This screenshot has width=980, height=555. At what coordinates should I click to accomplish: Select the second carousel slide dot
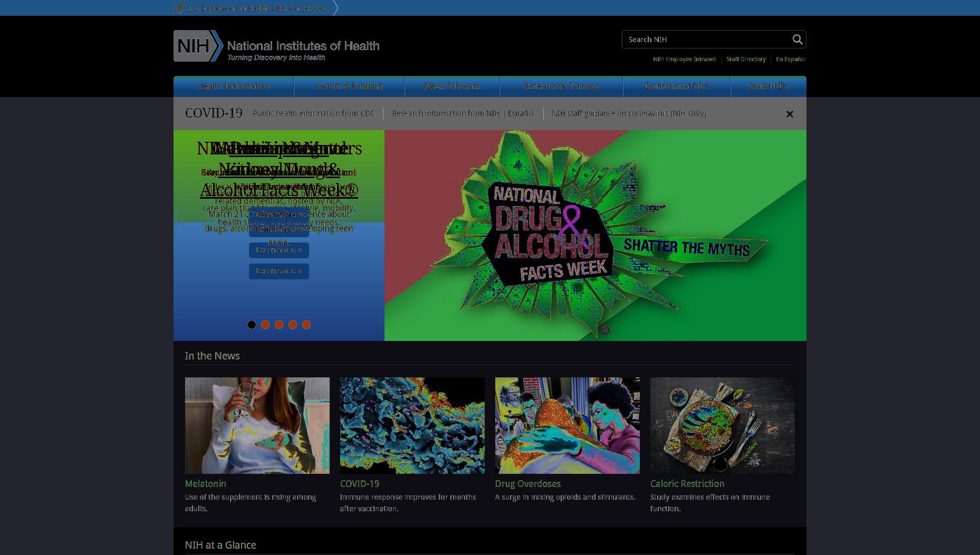[265, 325]
